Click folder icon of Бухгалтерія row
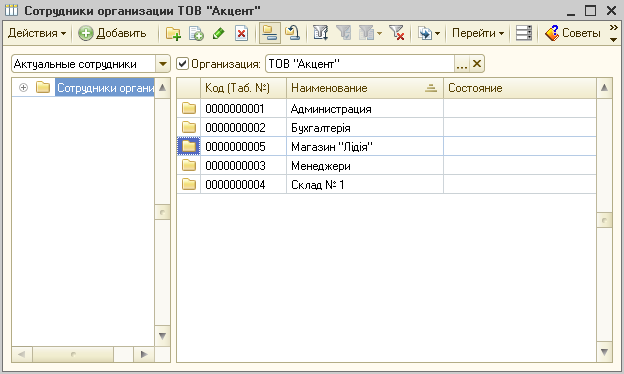Screen dimensions: 624x374 click(189, 127)
